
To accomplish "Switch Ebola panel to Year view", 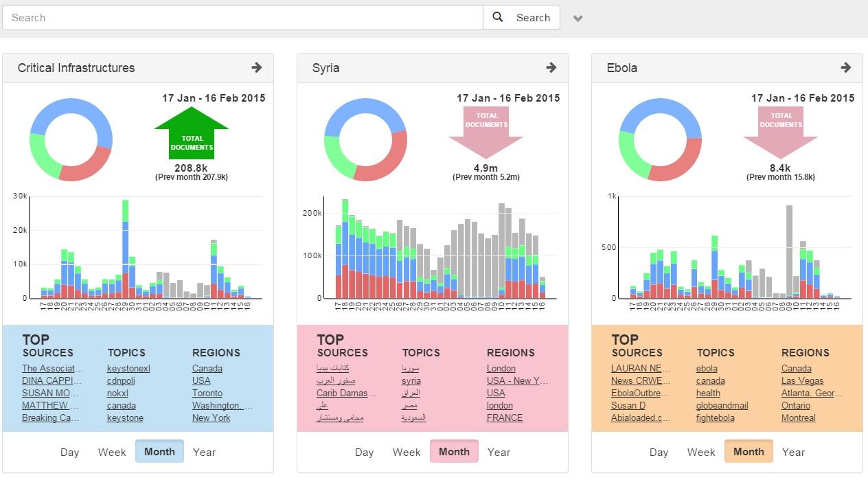I will point(793,452).
